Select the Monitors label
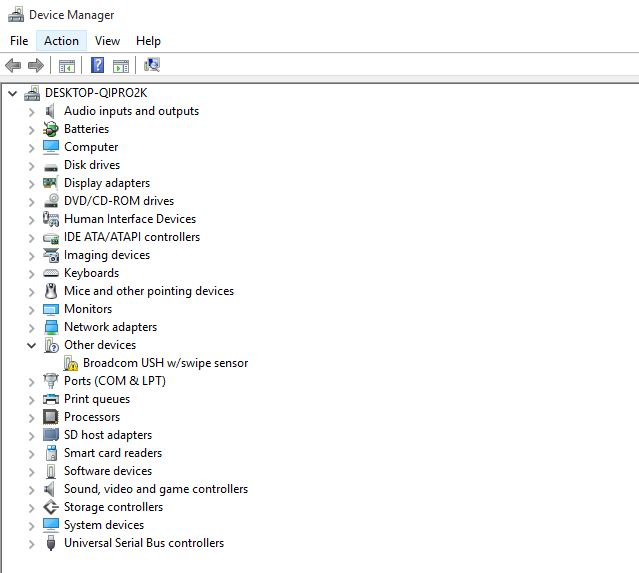The image size is (639, 573). pyautogui.click(x=88, y=309)
